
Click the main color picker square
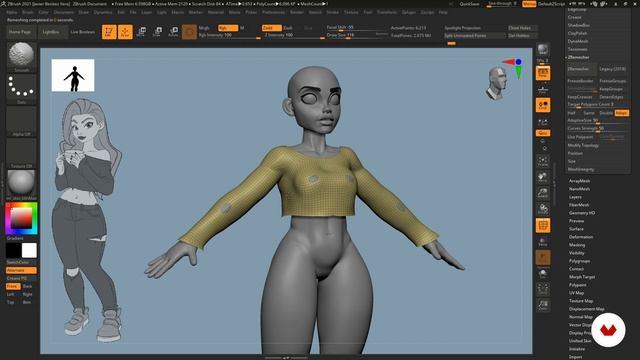pyautogui.click(x=21, y=218)
